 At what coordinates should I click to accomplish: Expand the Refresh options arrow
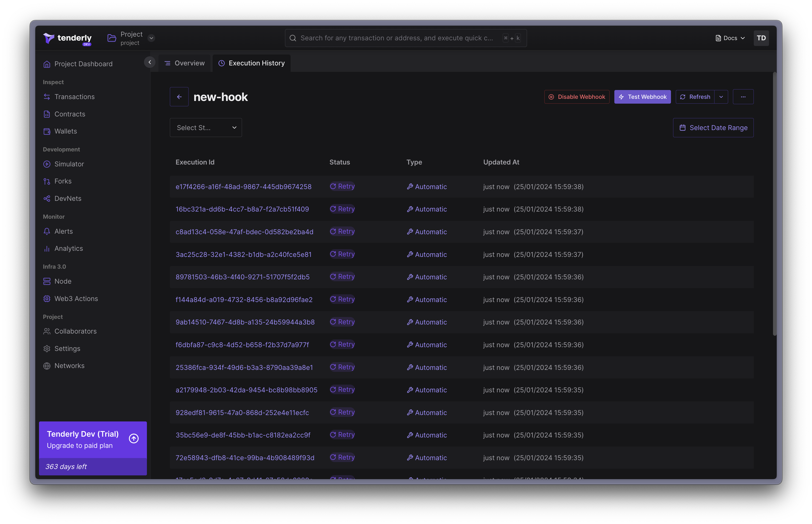click(x=721, y=97)
